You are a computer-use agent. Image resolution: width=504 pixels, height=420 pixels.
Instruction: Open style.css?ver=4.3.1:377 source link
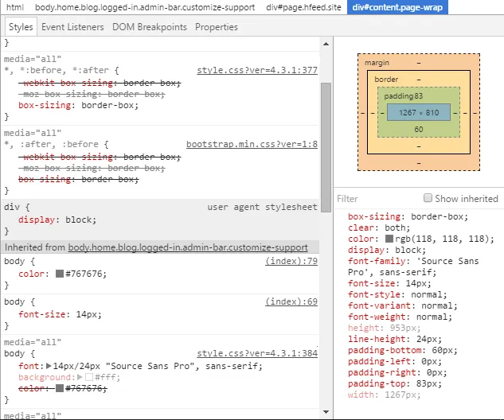[x=257, y=70]
